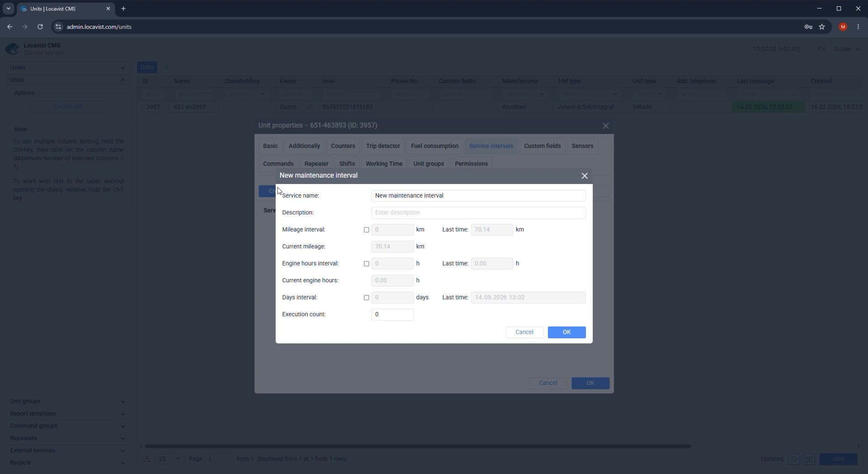Switch to the Commands tab
The width and height of the screenshot is (868, 474).
point(278,164)
